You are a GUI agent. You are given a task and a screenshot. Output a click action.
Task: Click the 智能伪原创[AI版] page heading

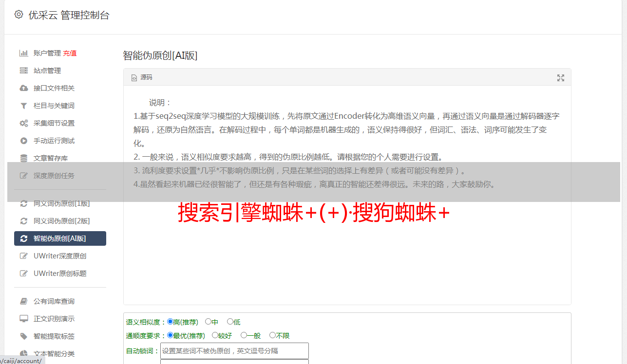pyautogui.click(x=160, y=55)
